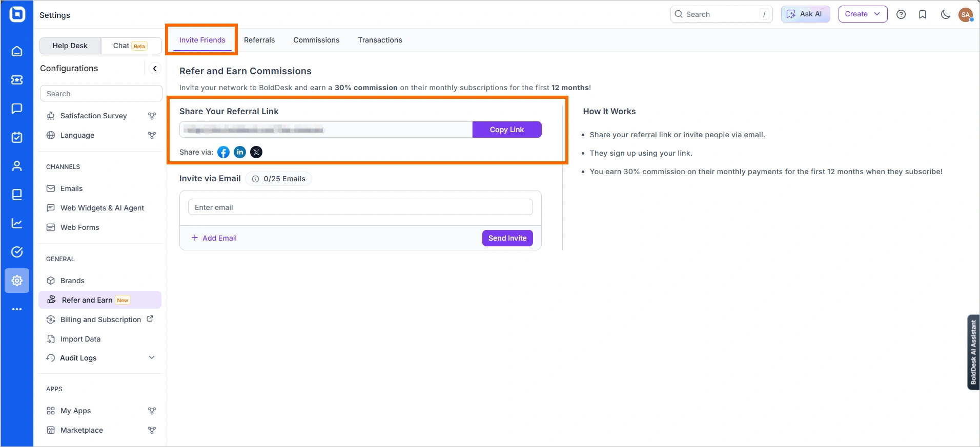Click the Marketplace upgrade badge icon

coord(152,430)
